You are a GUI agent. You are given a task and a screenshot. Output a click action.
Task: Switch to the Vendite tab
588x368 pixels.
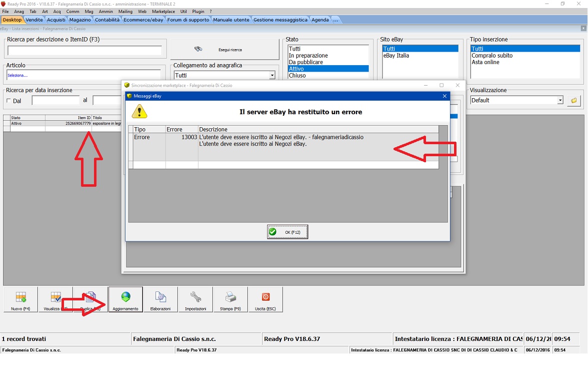34,20
